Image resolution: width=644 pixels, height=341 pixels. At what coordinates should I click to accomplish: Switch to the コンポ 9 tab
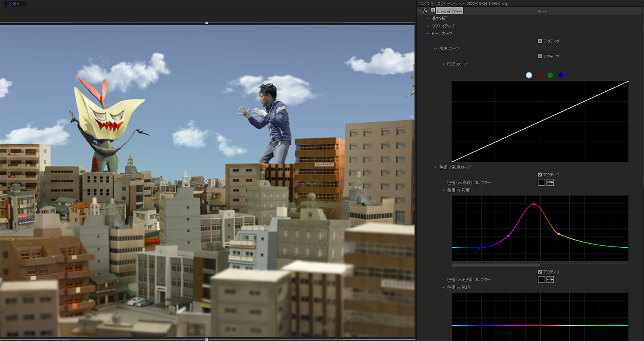[12, 4]
